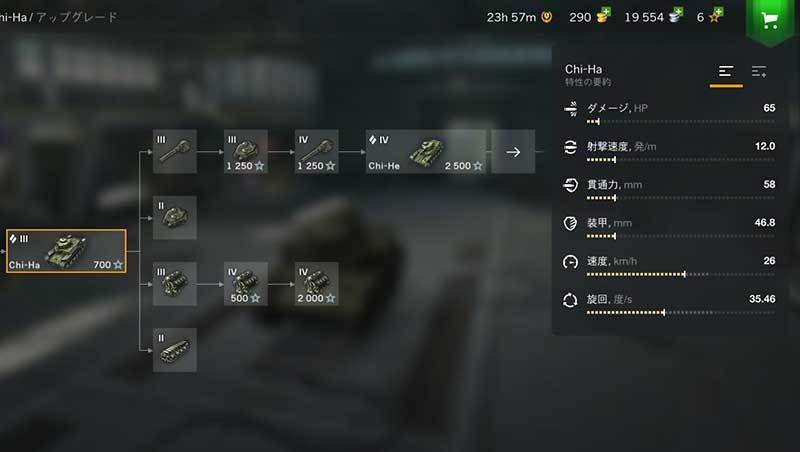Switch to summary characteristics tab
800x452 pixels.
click(x=726, y=72)
